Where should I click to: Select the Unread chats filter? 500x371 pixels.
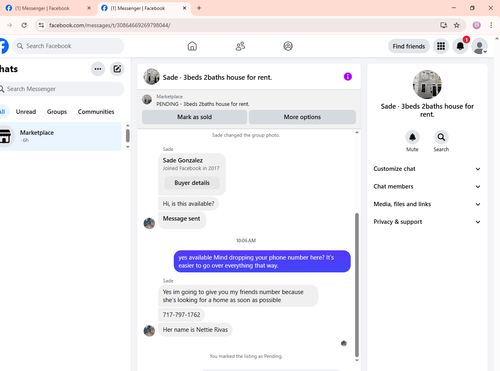(26, 112)
